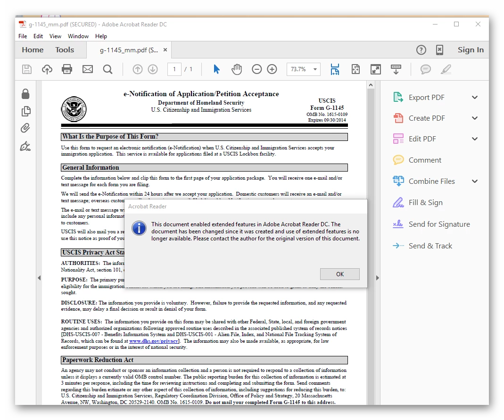This screenshot has height=420, width=504.
Task: Open the Edit menu
Action: tap(38, 36)
